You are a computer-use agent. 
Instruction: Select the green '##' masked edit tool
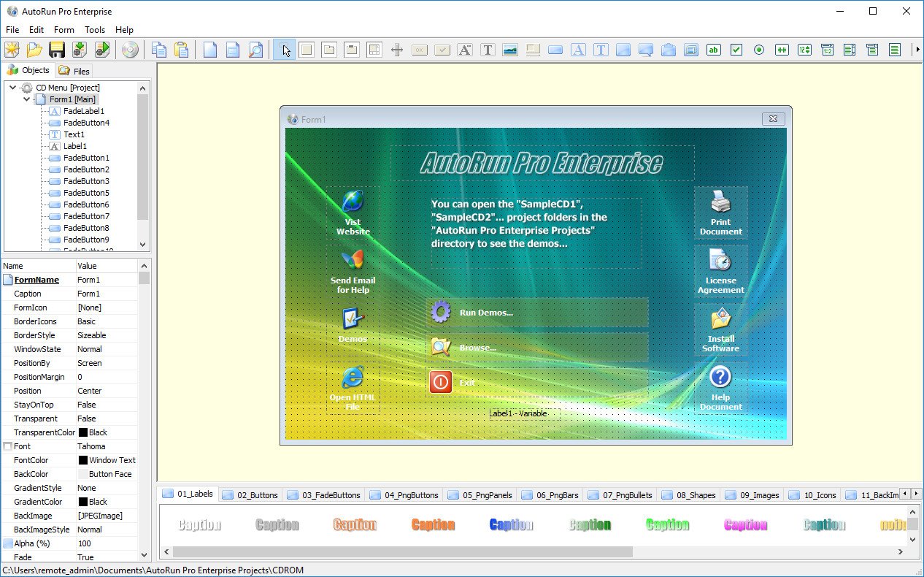(x=782, y=50)
